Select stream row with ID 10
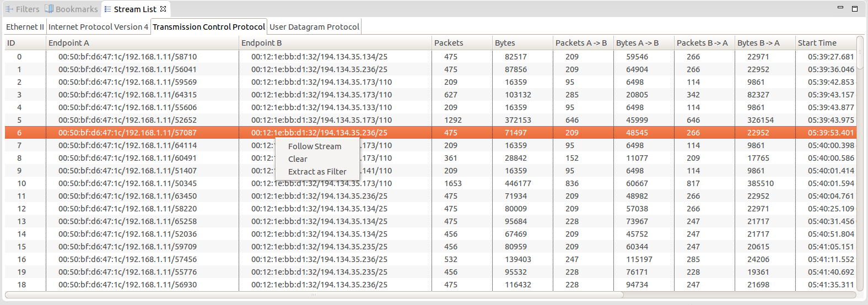This screenshot has width=868, height=305. pyautogui.click(x=127, y=183)
